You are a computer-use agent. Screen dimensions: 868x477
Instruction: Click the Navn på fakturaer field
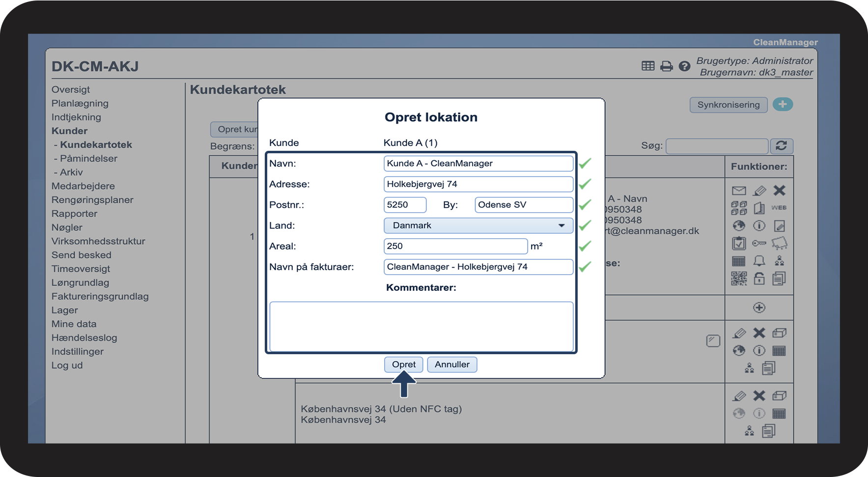tap(478, 267)
